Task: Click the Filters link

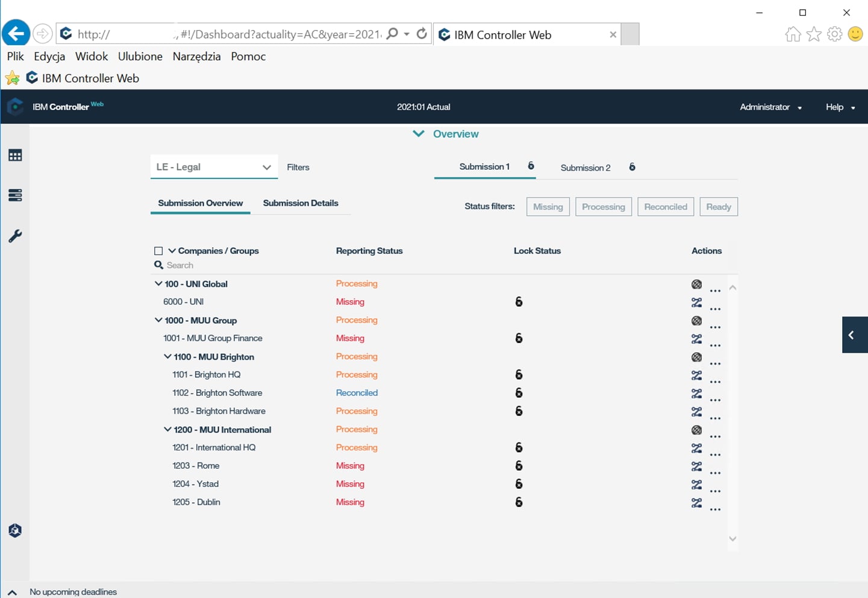Action: [298, 168]
